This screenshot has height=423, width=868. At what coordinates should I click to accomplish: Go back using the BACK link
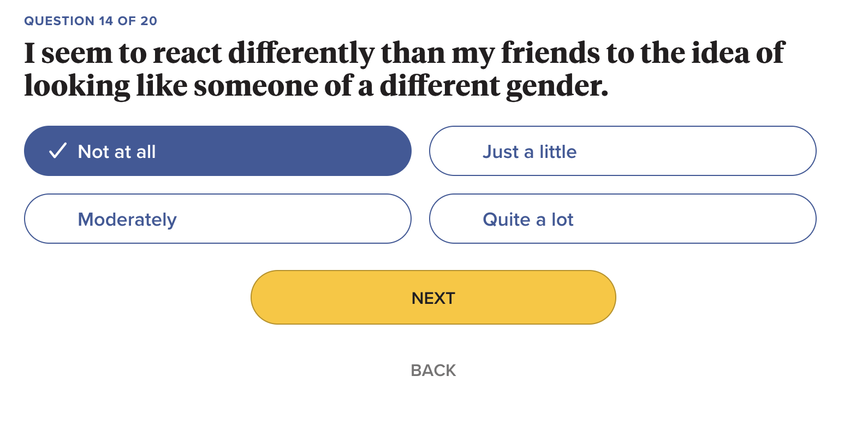click(x=433, y=370)
